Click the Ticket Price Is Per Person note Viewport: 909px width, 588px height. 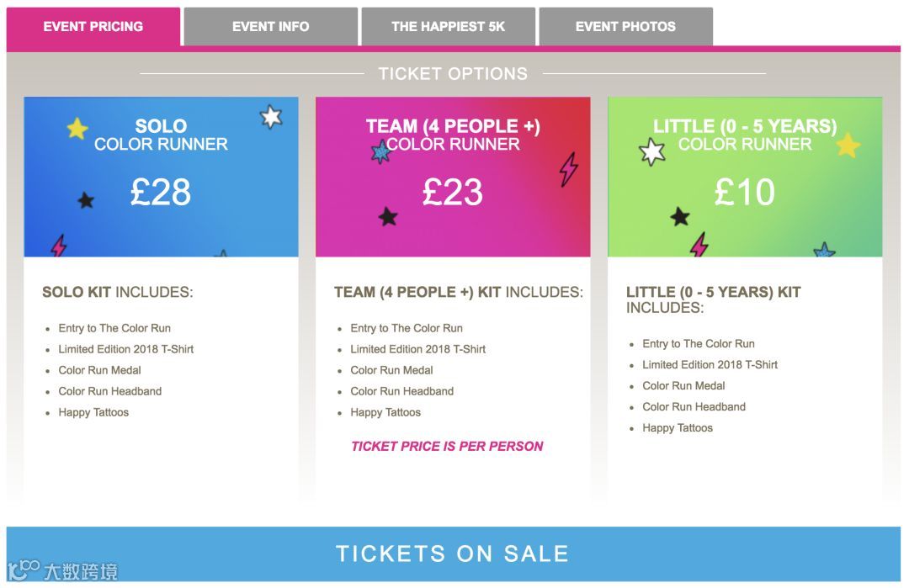447,447
